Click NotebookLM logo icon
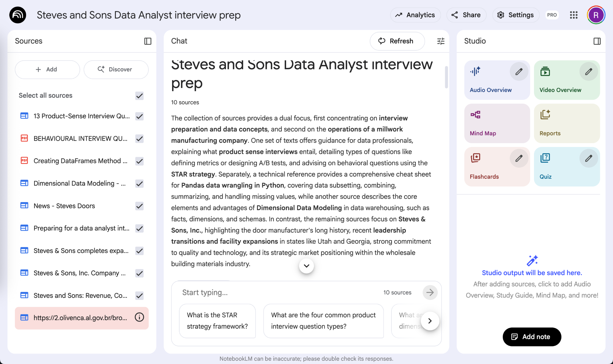This screenshot has width=613, height=364. pos(18,15)
